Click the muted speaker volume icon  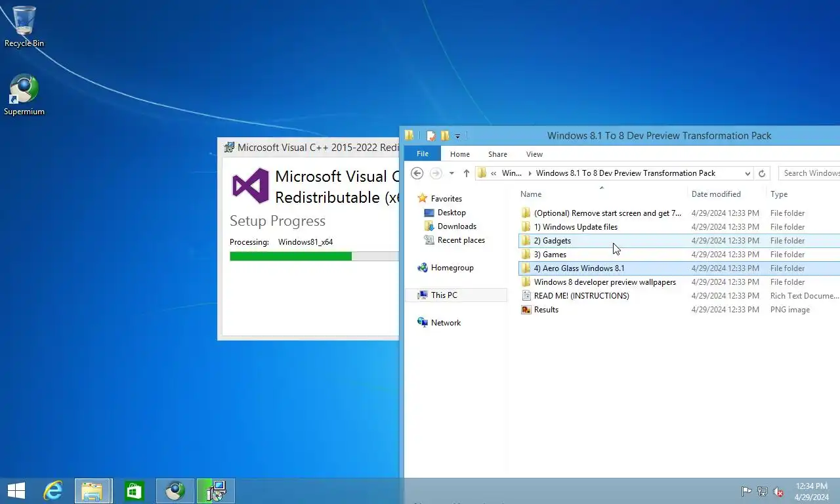778,491
